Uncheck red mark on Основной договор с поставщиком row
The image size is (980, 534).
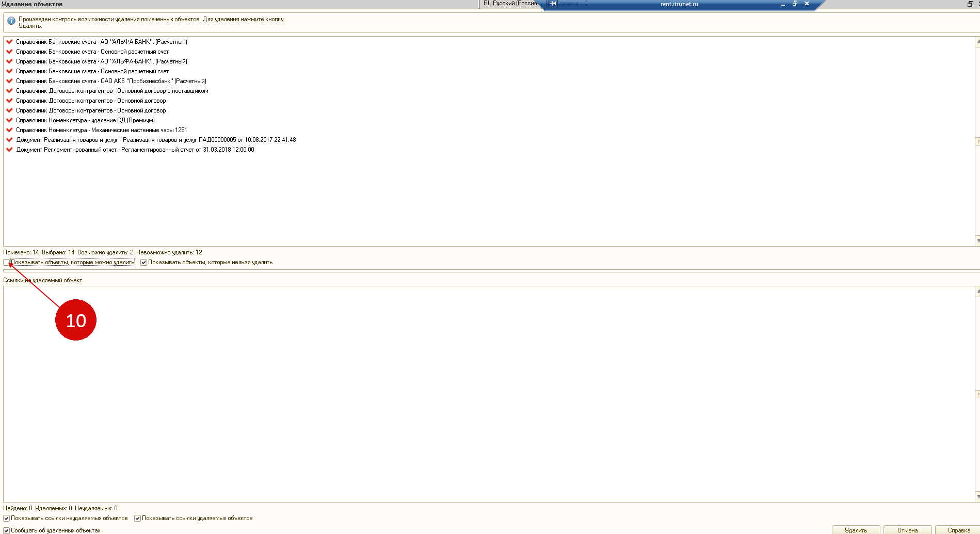click(9, 91)
